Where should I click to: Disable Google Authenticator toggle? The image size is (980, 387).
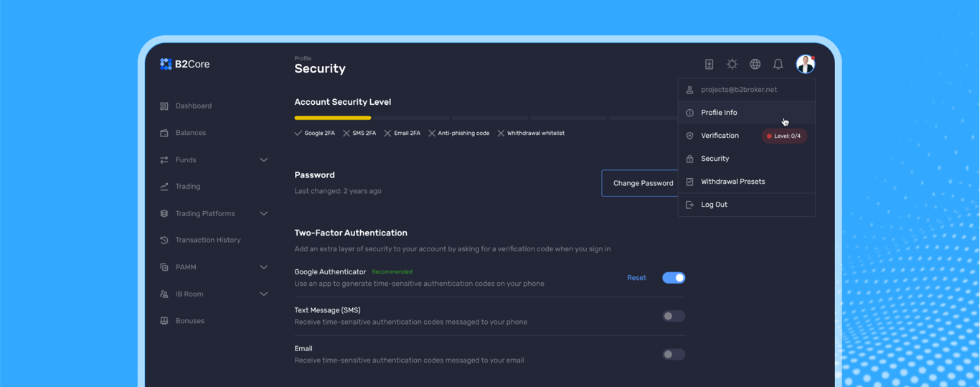coord(673,278)
